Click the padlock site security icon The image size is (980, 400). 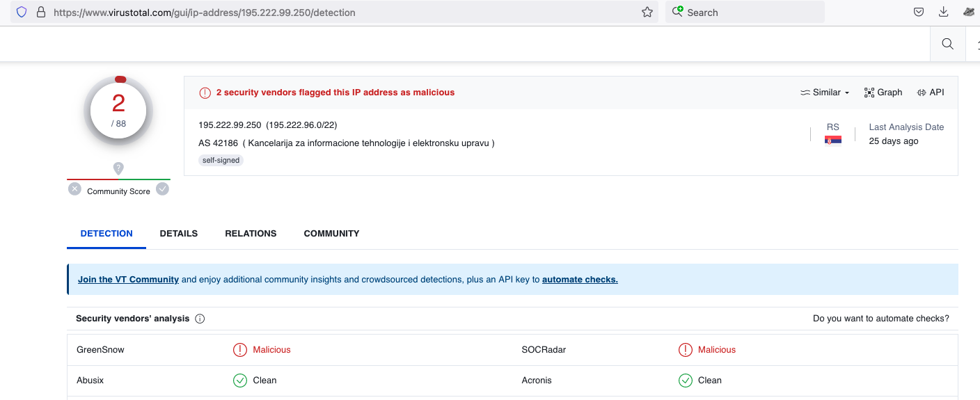tap(41, 12)
